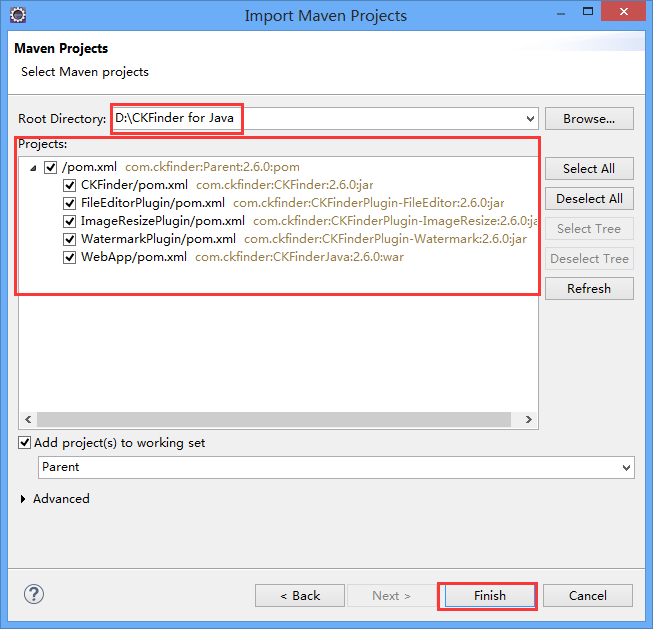Select the CKFinder/pom.xml row label
This screenshot has width=653, height=629.
click(x=134, y=185)
